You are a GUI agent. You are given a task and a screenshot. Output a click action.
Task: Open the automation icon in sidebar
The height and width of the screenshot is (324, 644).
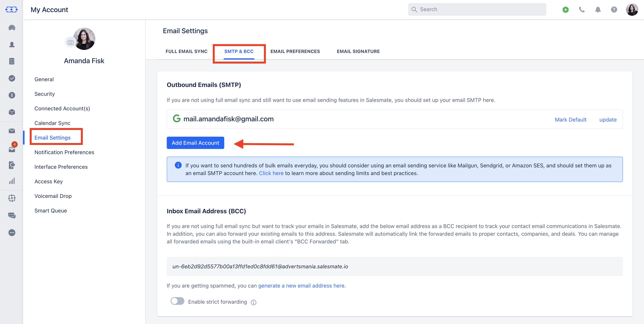pyautogui.click(x=12, y=198)
